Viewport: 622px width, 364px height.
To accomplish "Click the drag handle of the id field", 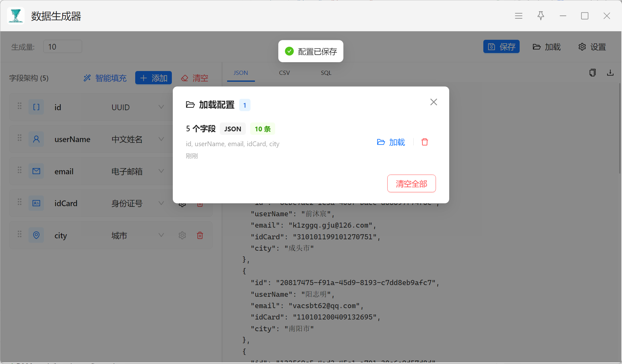I will (x=20, y=106).
